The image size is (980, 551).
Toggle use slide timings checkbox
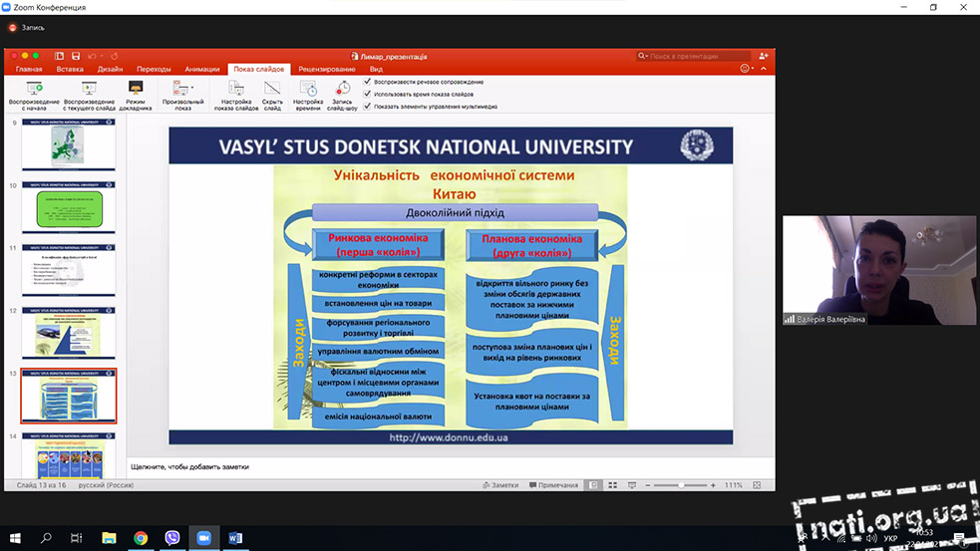(x=367, y=94)
